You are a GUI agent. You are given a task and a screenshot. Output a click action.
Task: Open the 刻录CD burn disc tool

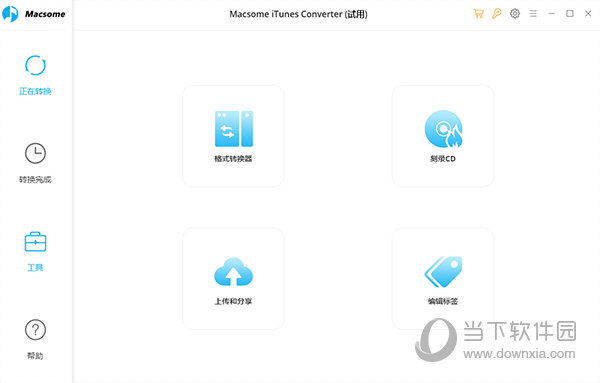point(443,136)
